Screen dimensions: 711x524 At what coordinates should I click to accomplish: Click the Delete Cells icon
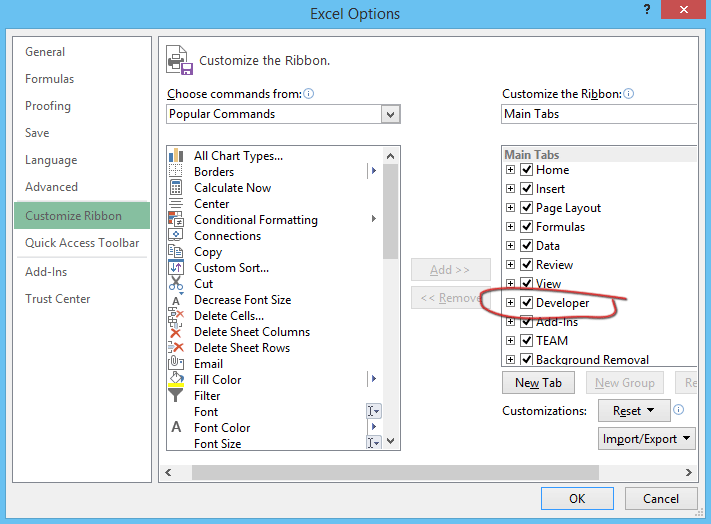click(x=176, y=316)
